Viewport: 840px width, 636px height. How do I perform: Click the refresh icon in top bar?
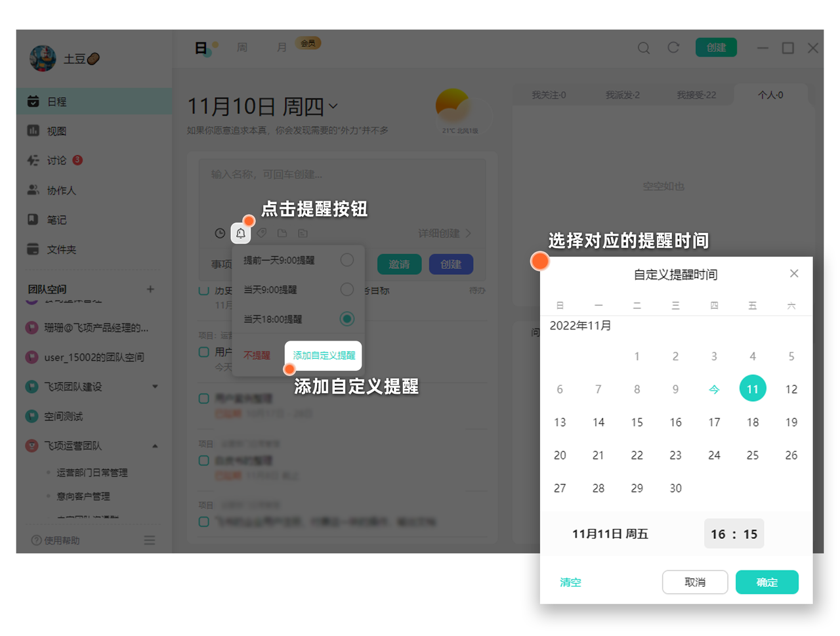tap(673, 48)
